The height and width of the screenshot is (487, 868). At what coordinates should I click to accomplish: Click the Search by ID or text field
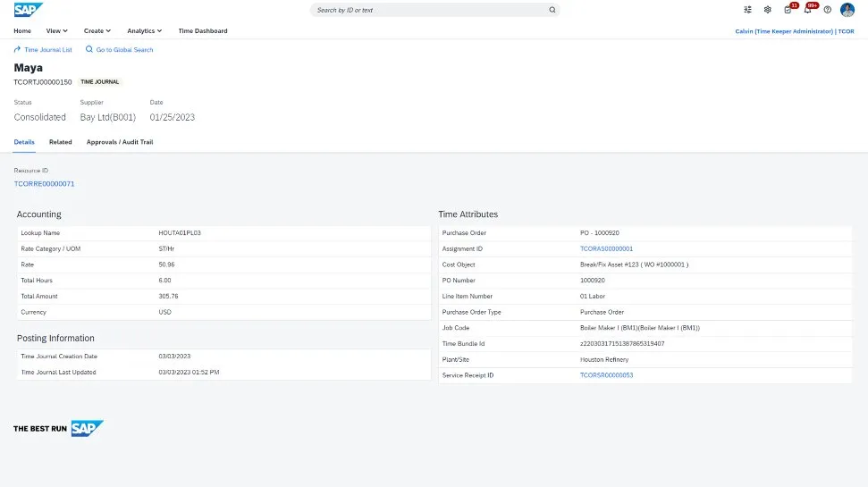pyautogui.click(x=429, y=11)
